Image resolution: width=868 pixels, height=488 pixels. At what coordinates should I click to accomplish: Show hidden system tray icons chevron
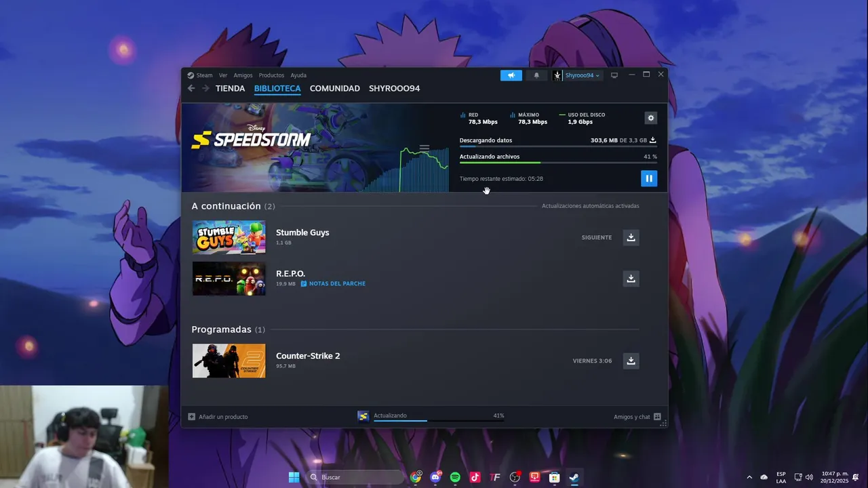point(749,477)
